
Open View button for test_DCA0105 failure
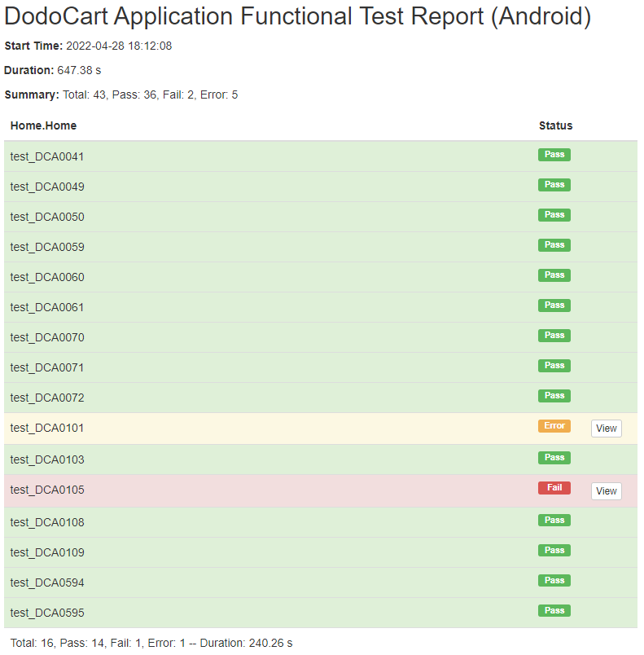[606, 490]
